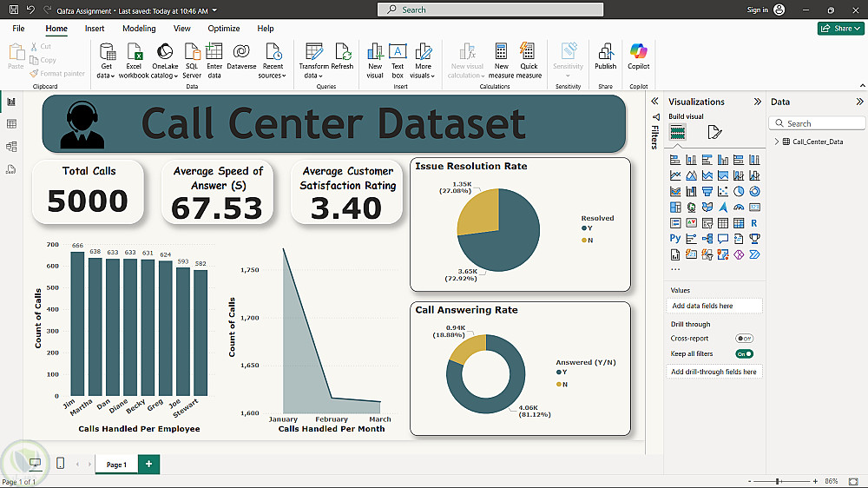Click the zoom out minus button
This screenshot has height=488, width=868.
750,481
